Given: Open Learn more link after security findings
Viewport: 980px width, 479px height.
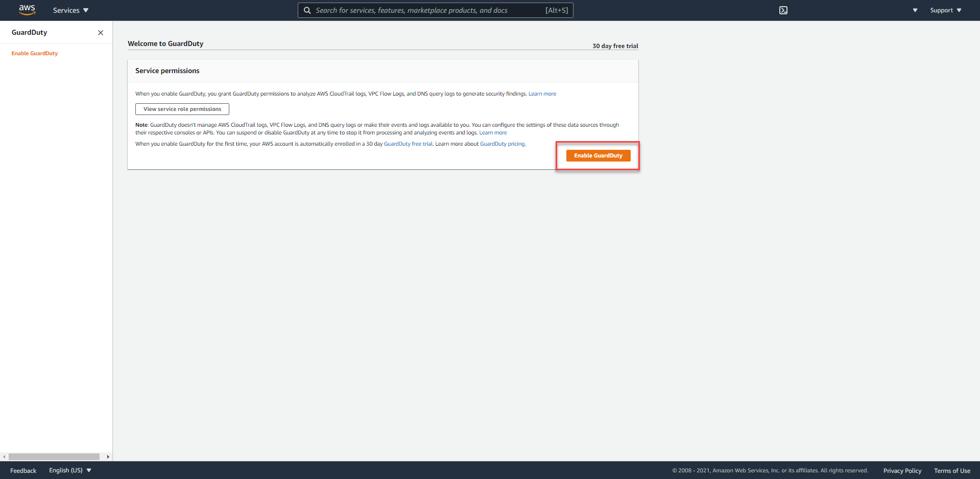Looking at the screenshot, I should [542, 94].
